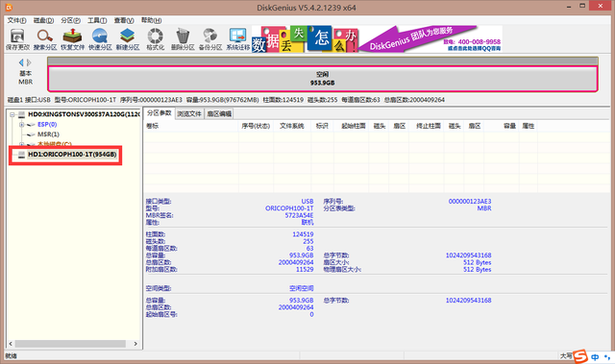Viewport: 615px width, 364px height.
Task: Launch the System Migration (系统迁移) tool
Action: pyautogui.click(x=238, y=39)
